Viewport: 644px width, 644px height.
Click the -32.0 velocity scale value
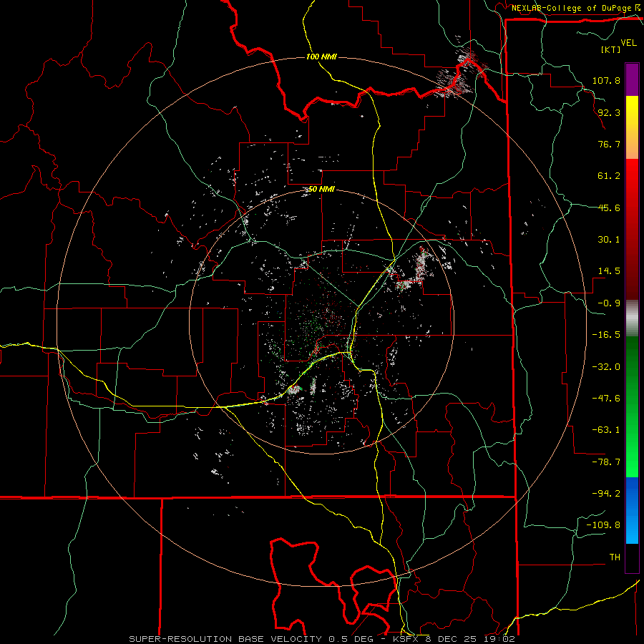[x=606, y=367]
